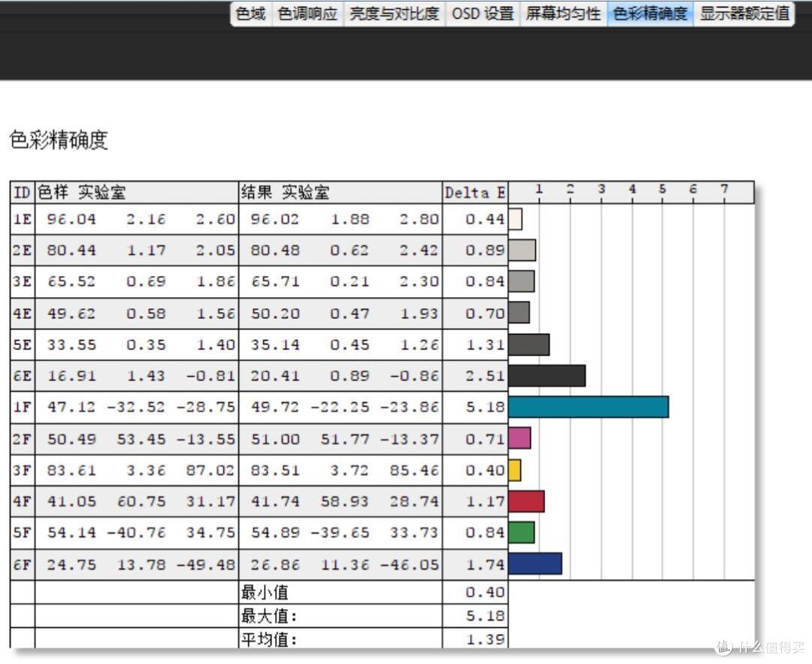The height and width of the screenshot is (664, 812).
Task: Select row ID 4F
Action: 23,502
